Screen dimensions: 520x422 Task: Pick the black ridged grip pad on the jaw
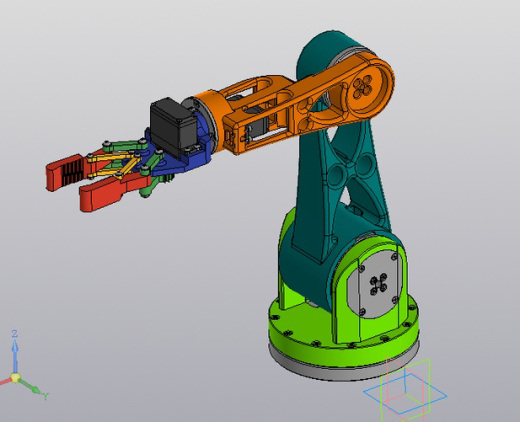click(72, 171)
